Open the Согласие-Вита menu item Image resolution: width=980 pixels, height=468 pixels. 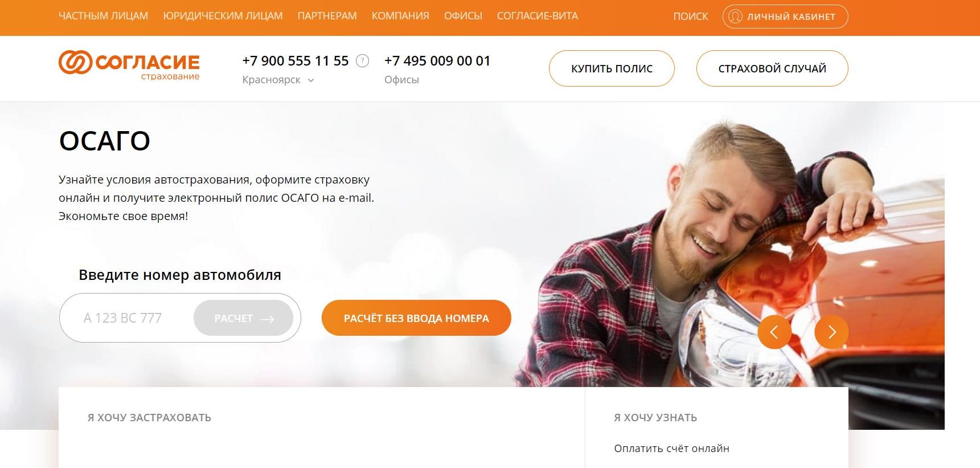pyautogui.click(x=537, y=16)
